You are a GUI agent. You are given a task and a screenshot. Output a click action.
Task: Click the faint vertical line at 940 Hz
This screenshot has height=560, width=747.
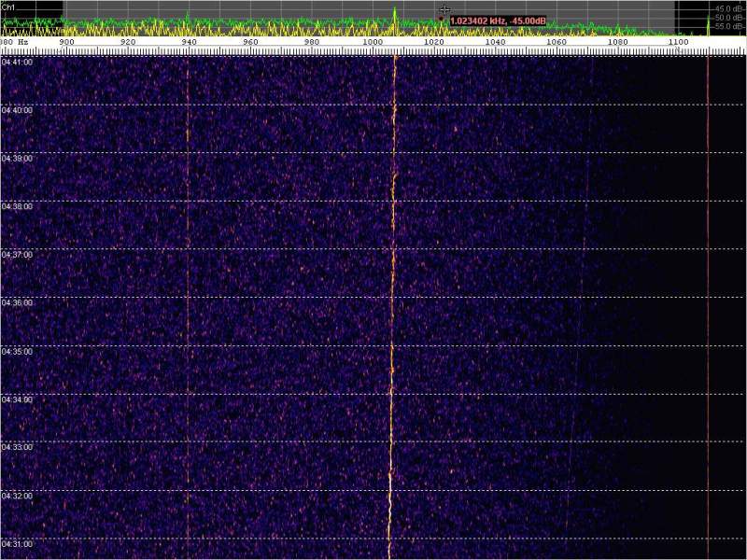pos(188,307)
